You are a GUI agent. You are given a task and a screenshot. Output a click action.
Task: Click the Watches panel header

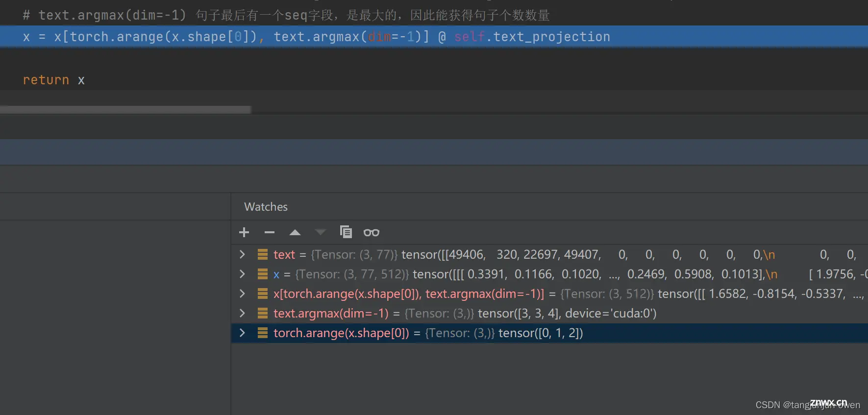266,207
